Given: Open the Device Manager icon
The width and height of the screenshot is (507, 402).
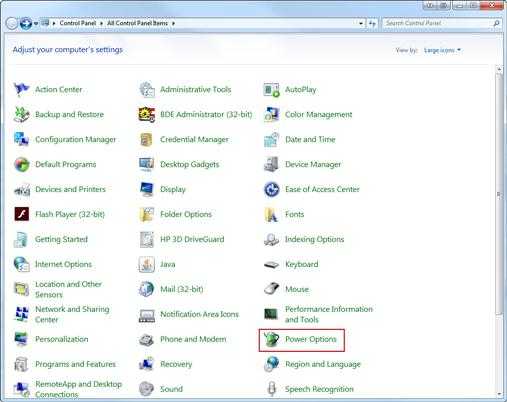Looking at the screenshot, I should (x=271, y=164).
